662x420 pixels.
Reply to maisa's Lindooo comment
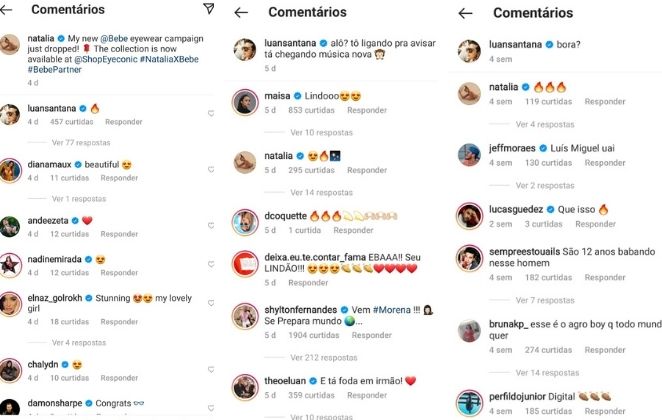click(367, 110)
